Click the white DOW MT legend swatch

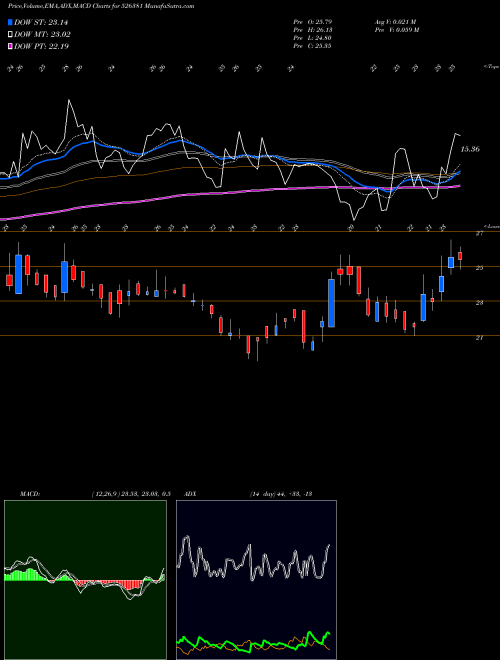(x=11, y=35)
